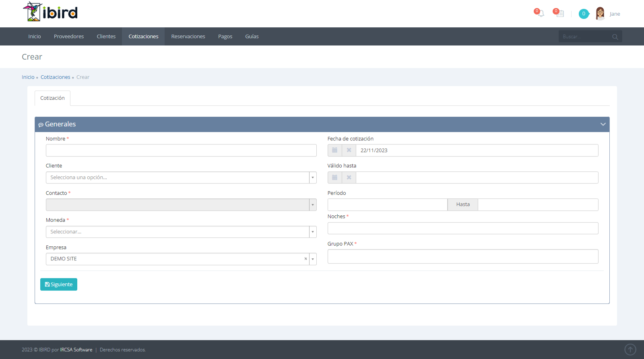
Task: Focus the Grupo PAX input field
Action: (463, 256)
